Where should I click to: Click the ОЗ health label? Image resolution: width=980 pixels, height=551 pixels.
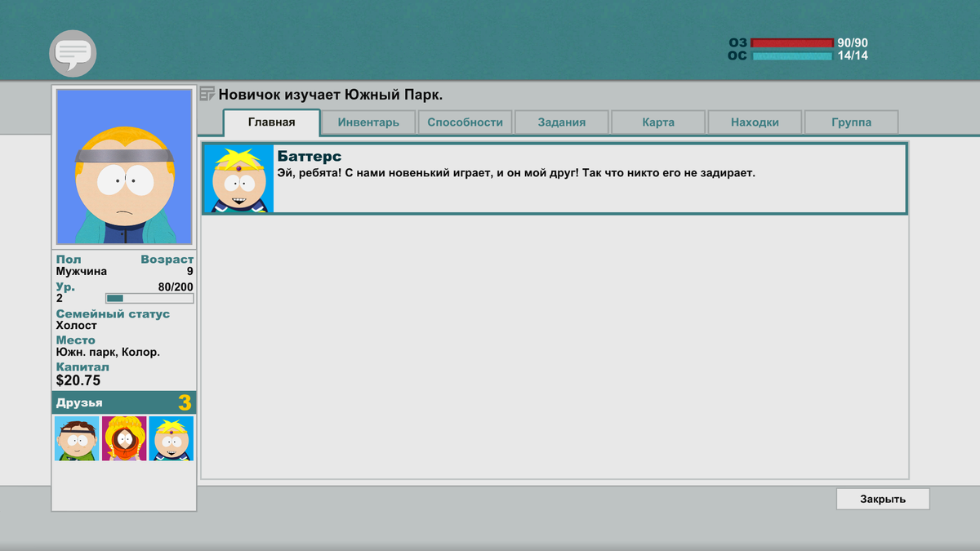click(737, 43)
